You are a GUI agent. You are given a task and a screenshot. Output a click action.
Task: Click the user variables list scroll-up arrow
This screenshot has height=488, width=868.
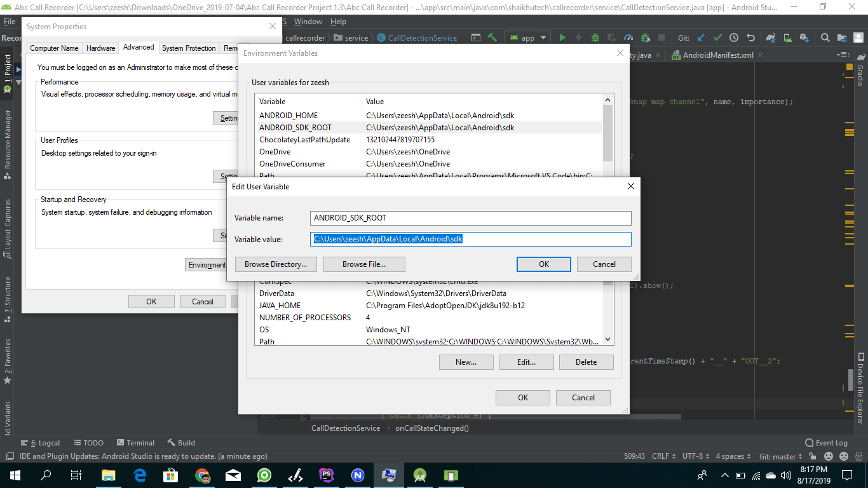(x=608, y=100)
